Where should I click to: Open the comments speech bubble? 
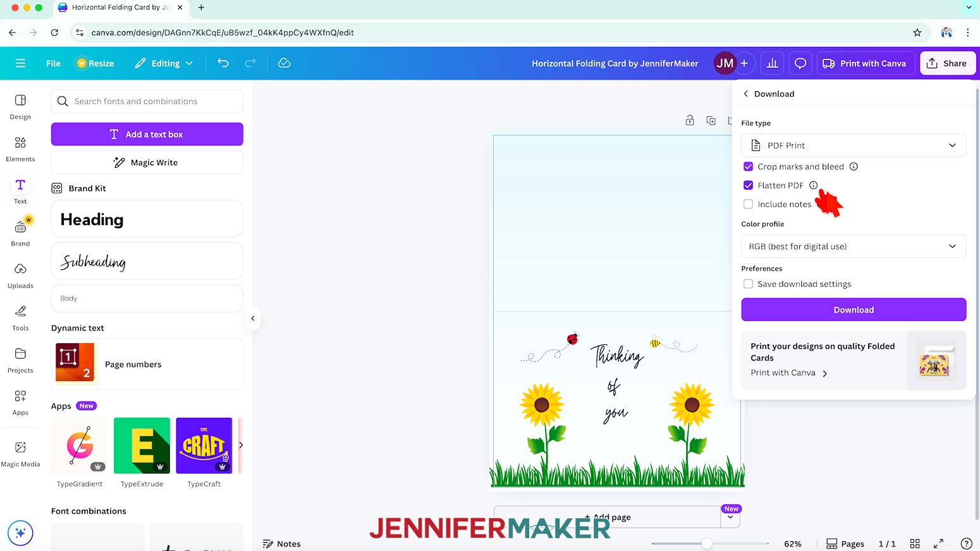(x=800, y=63)
